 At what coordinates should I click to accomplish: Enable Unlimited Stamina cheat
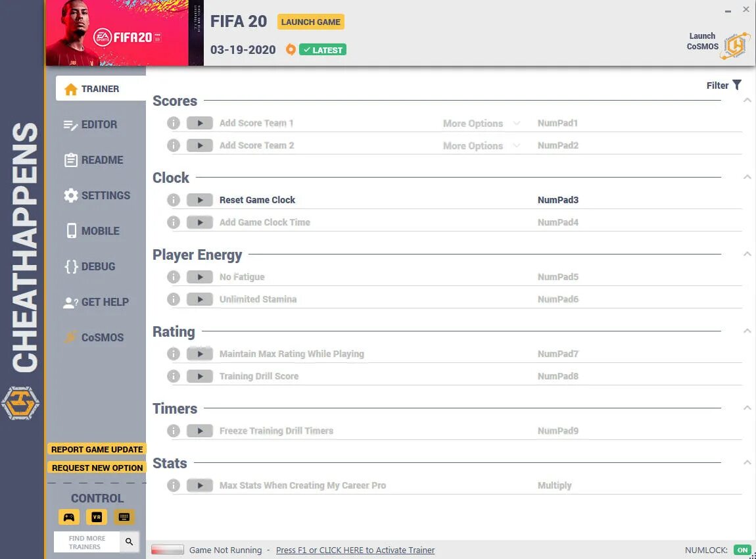pyautogui.click(x=200, y=299)
